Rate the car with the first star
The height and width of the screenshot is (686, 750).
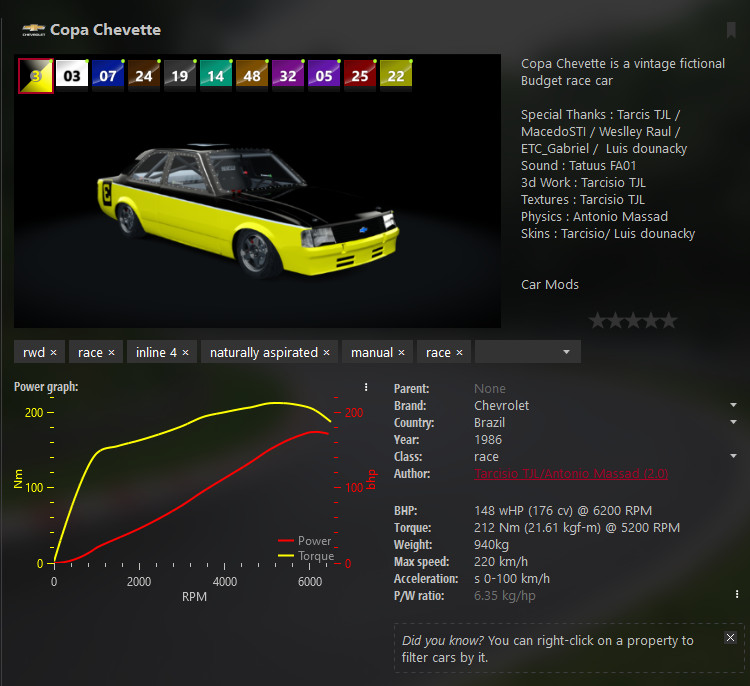tap(597, 321)
